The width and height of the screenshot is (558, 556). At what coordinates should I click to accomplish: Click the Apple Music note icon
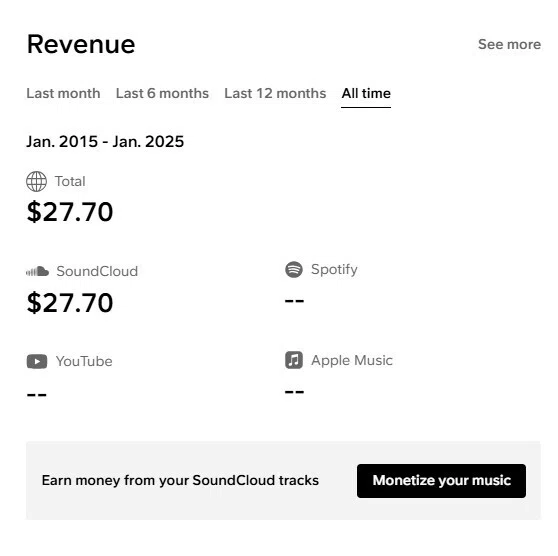pos(294,360)
